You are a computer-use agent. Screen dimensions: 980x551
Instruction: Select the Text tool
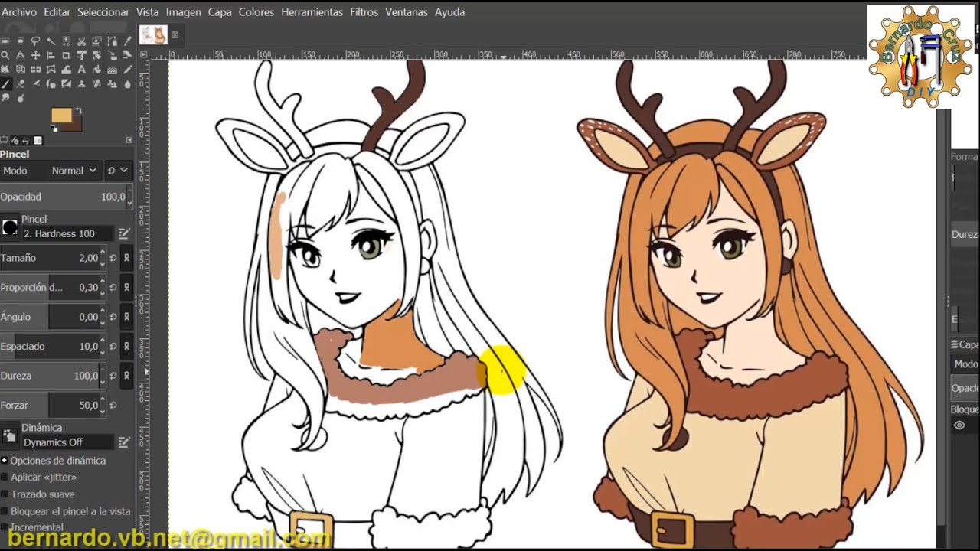pos(81,70)
